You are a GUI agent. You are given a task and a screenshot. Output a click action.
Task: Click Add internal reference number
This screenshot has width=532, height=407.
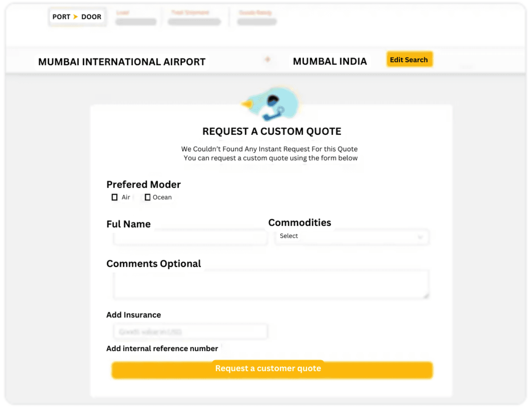click(x=162, y=348)
